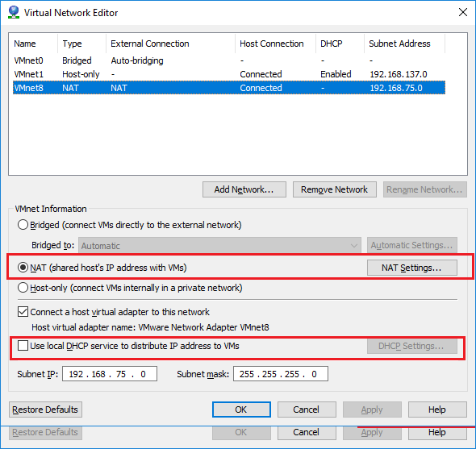The width and height of the screenshot is (476, 449).
Task: Open the Bridged to Automatic dropdown
Action: 219,245
